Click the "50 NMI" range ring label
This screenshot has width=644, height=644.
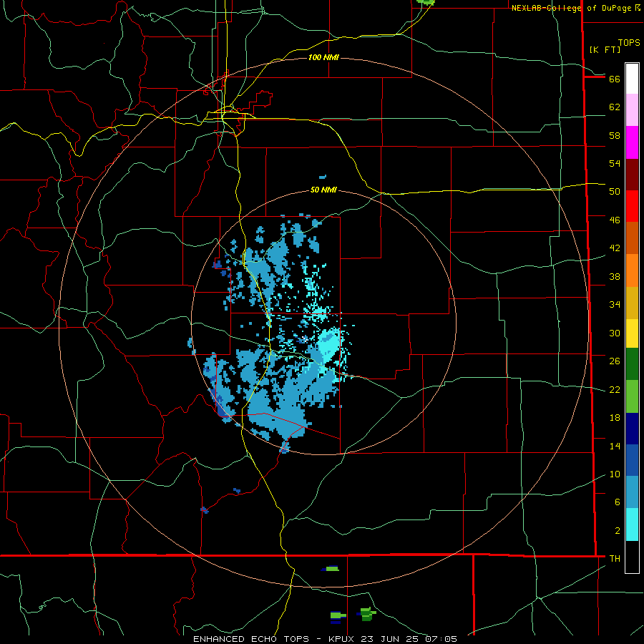(323, 190)
